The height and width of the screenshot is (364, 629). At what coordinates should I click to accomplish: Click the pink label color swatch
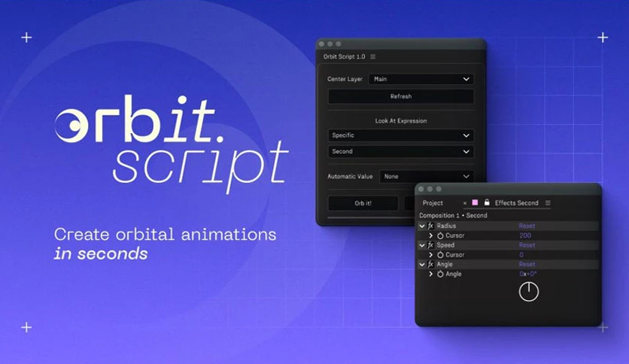tap(475, 202)
